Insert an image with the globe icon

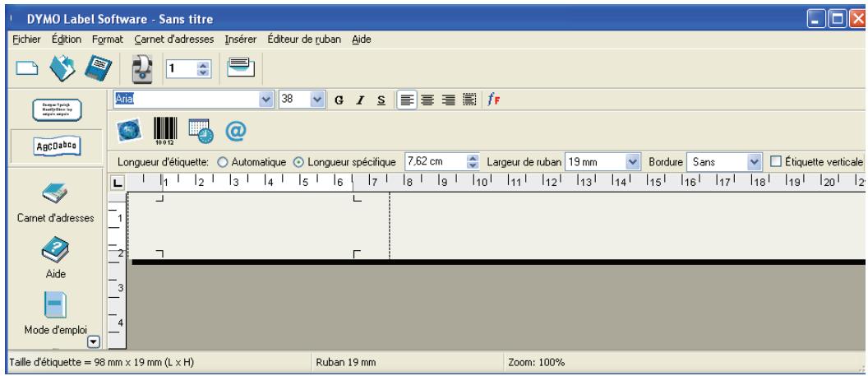128,131
